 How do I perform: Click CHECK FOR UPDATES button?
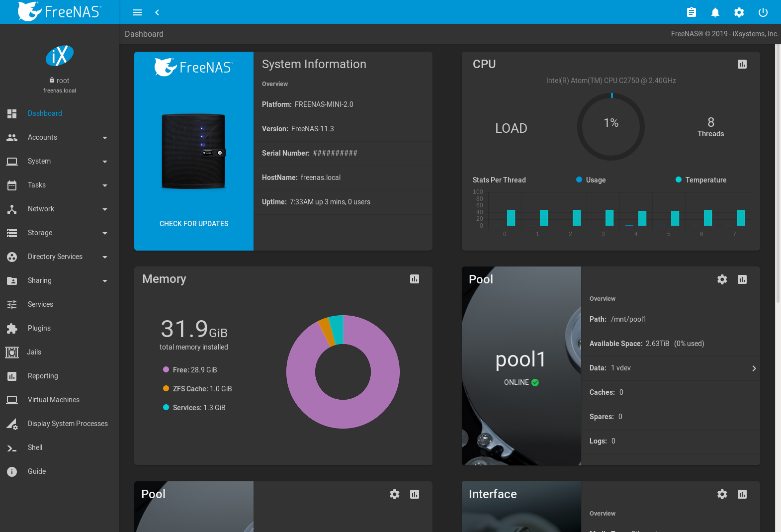(x=194, y=224)
